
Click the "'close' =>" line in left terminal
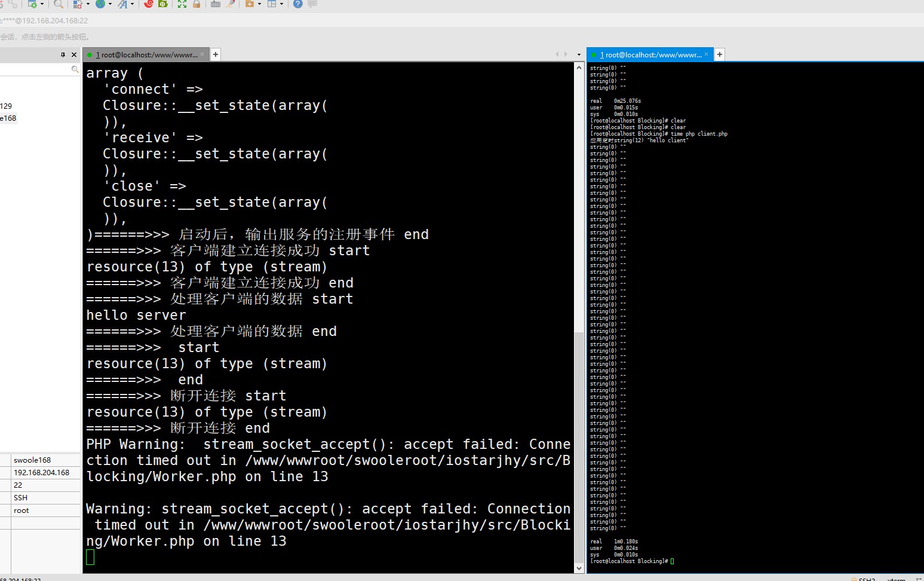click(145, 186)
